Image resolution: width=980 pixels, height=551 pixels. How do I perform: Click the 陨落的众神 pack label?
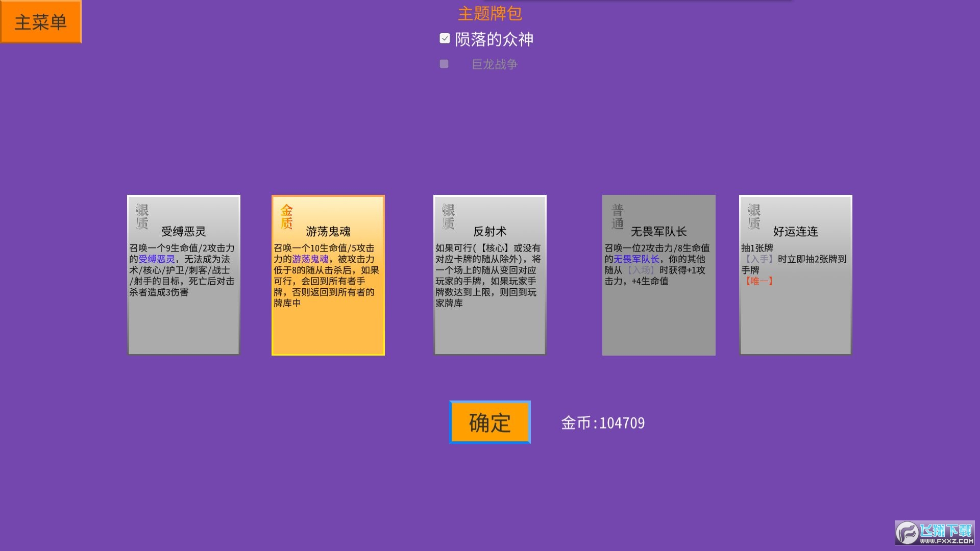[x=494, y=39]
